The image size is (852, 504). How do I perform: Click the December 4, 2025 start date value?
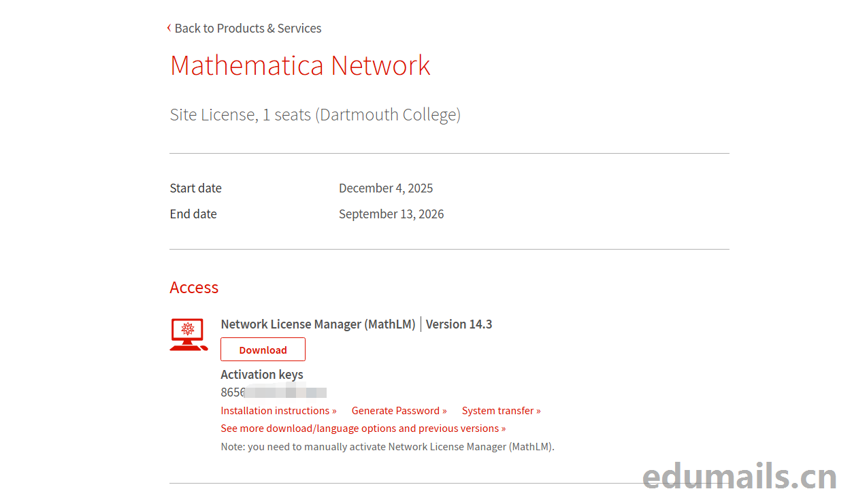pyautogui.click(x=386, y=188)
